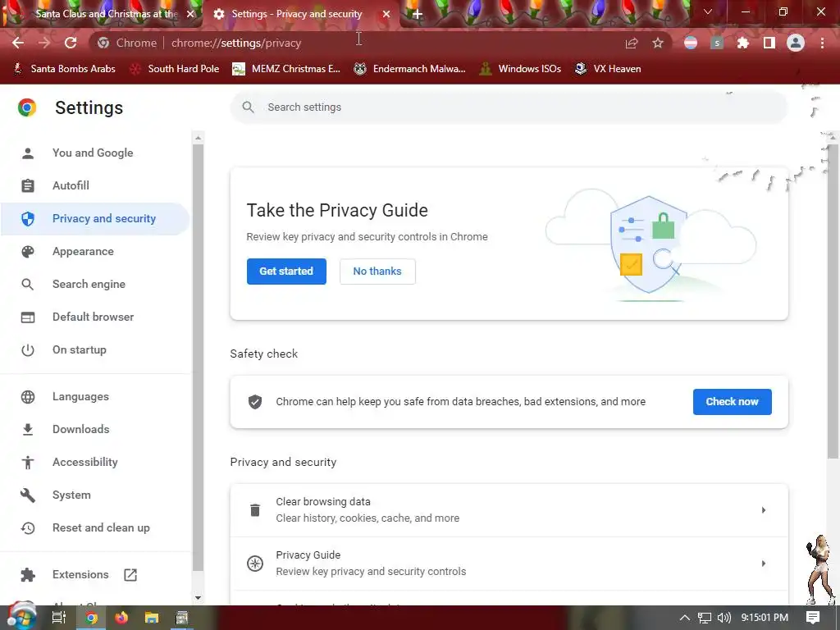Screen dimensions: 840x630
Task: Click sidebar scroll down arrow
Action: (199, 598)
